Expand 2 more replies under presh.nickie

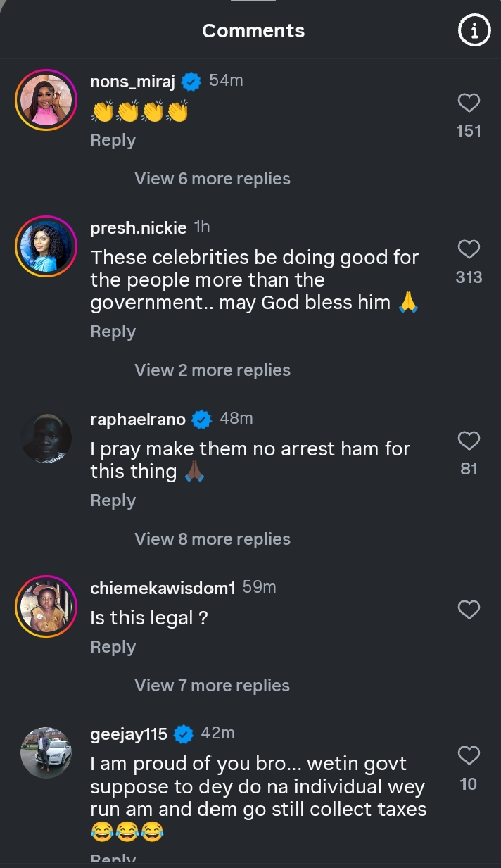tap(213, 370)
